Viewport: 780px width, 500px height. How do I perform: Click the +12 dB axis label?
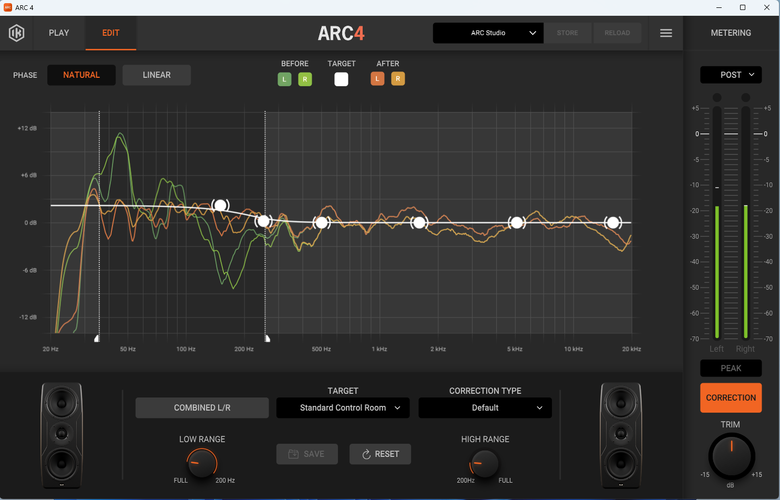pyautogui.click(x=27, y=128)
